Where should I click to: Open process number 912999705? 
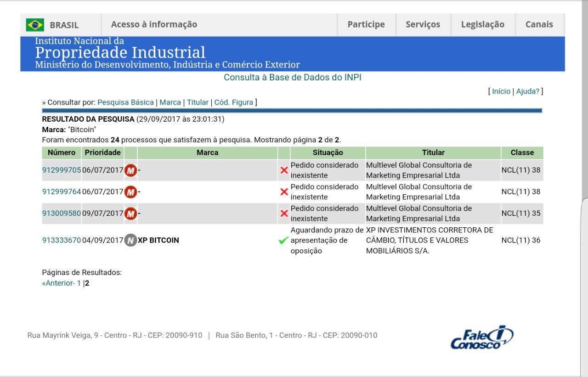62,170
